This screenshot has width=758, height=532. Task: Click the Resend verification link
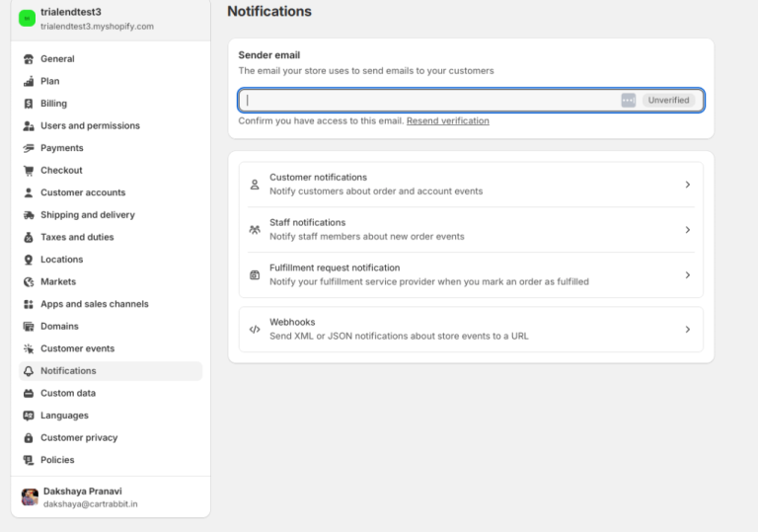point(447,121)
